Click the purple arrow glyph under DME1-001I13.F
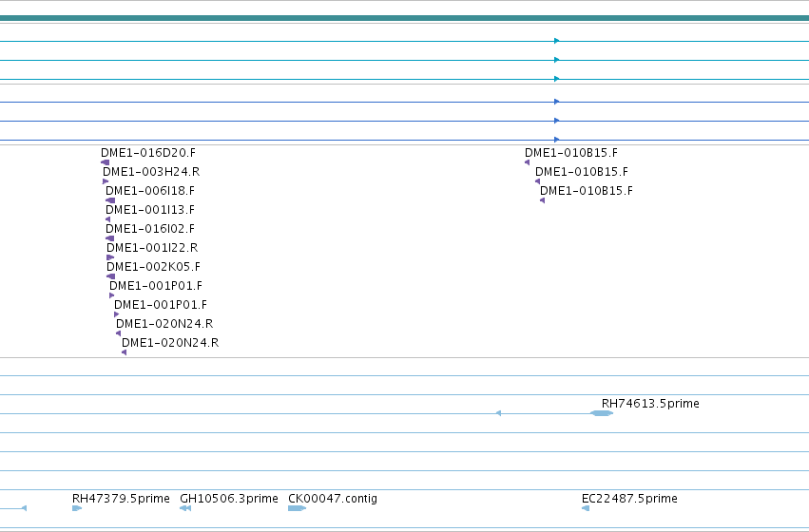 [x=107, y=219]
